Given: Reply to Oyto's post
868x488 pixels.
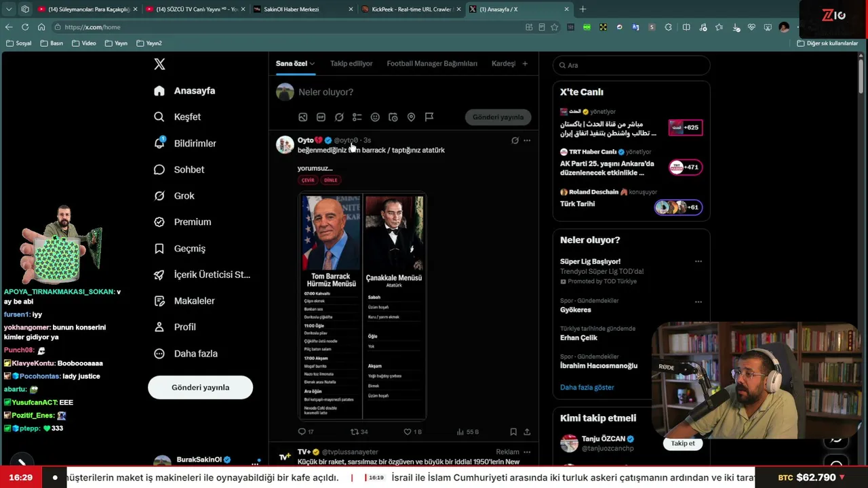Looking at the screenshot, I should click(x=306, y=432).
